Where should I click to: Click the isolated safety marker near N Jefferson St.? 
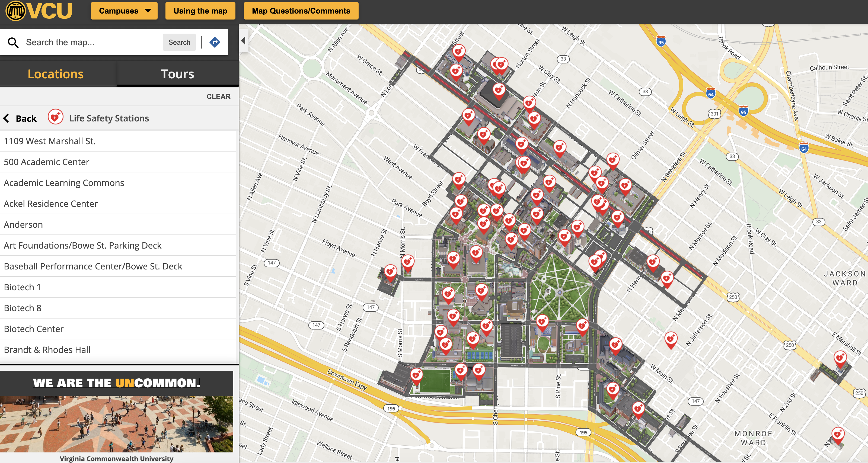click(x=671, y=339)
